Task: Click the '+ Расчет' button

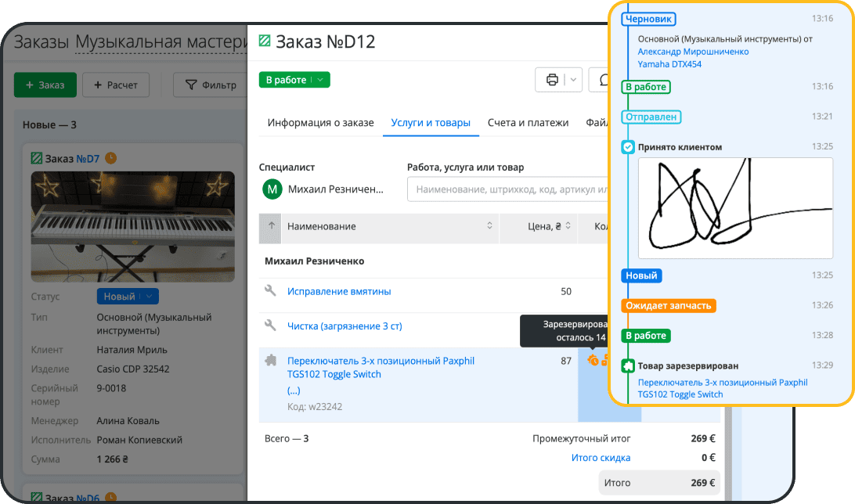Action: [x=115, y=85]
